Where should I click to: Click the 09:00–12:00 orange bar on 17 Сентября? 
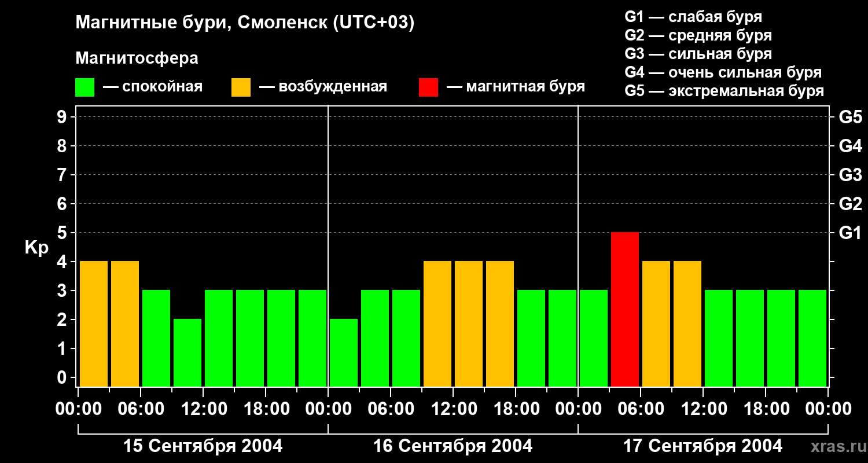[687, 324]
